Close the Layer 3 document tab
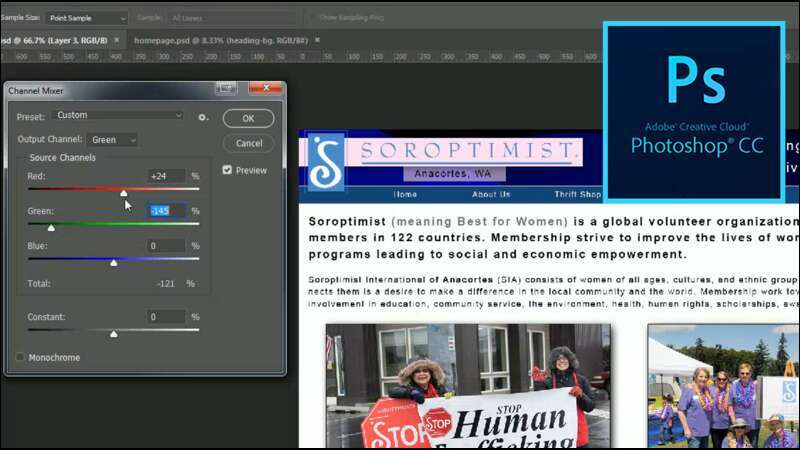The width and height of the screenshot is (800, 450). (117, 40)
